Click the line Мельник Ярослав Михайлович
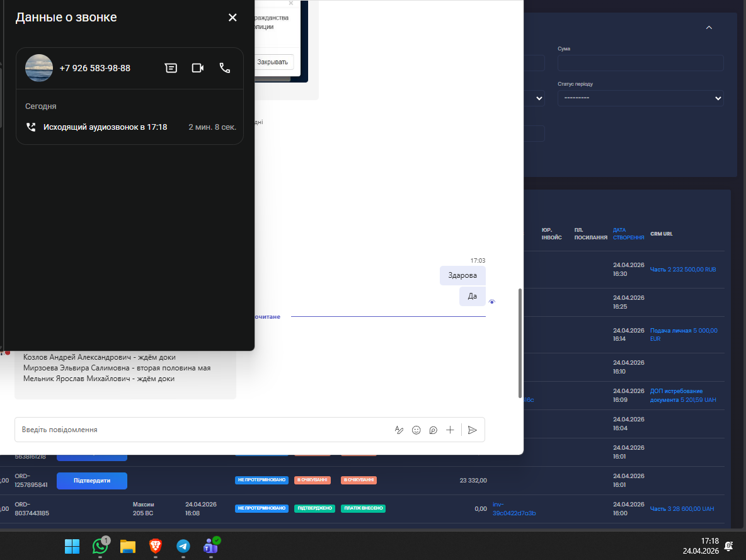This screenshot has height=560, width=746. click(x=99, y=379)
